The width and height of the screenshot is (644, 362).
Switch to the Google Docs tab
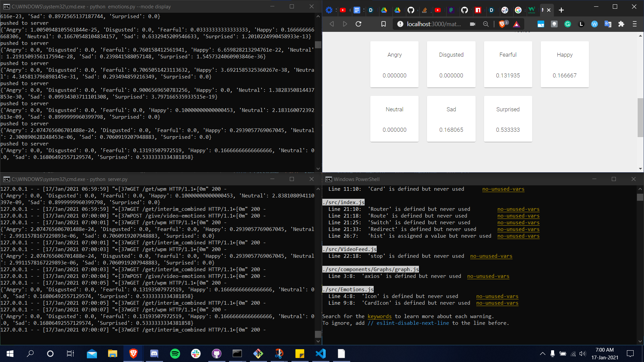(357, 10)
